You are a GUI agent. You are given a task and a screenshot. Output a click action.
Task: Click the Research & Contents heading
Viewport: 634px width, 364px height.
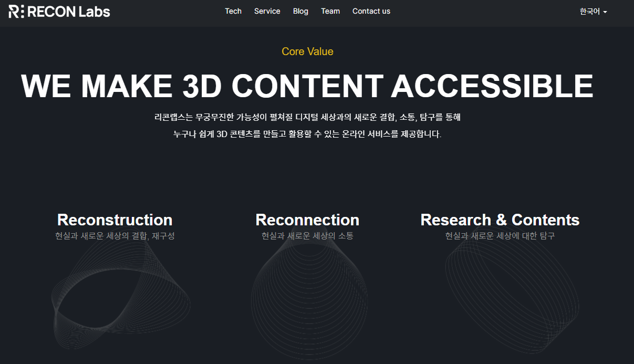(x=499, y=220)
